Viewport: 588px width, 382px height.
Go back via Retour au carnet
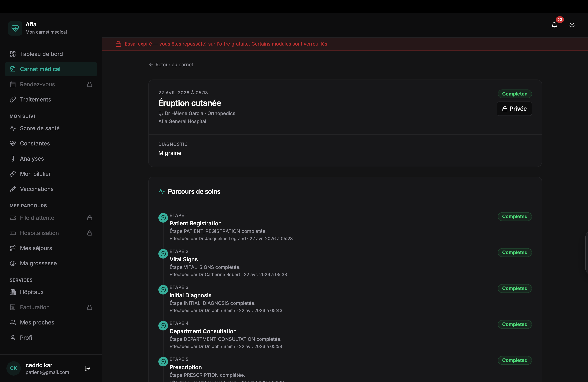(x=171, y=65)
